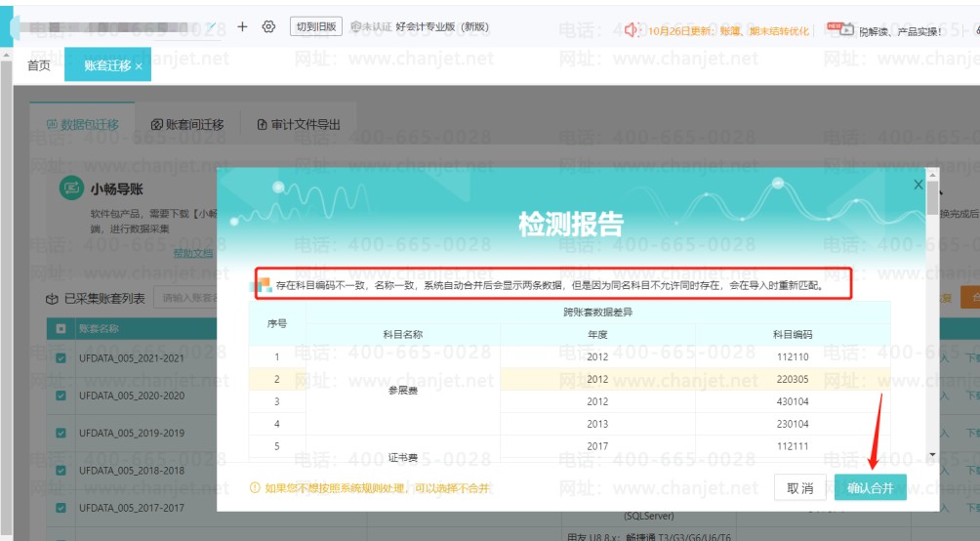Click the speaker announcement icon
This screenshot has width=980, height=541.
click(x=632, y=29)
